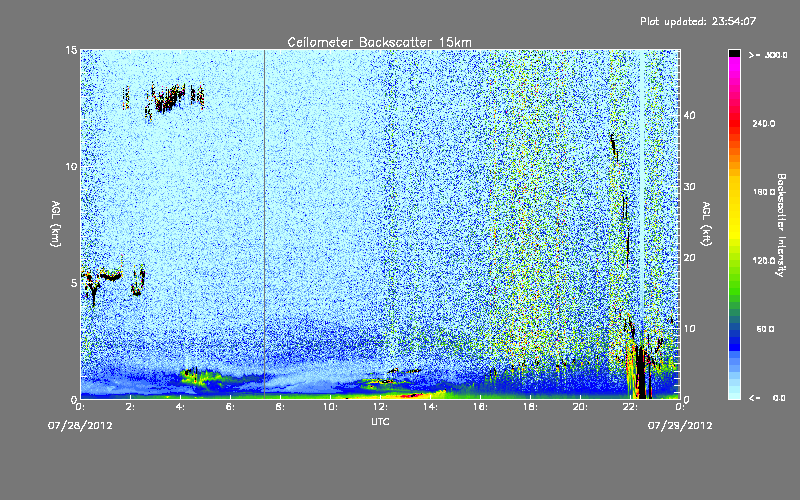Select the start date 07/28/2012
This screenshot has height=500, width=800.
(x=80, y=425)
